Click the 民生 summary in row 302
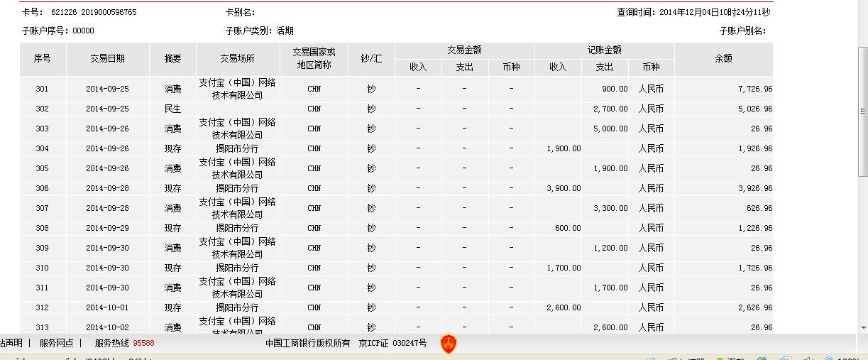Image resolution: width=868 pixels, height=360 pixels. point(172,109)
